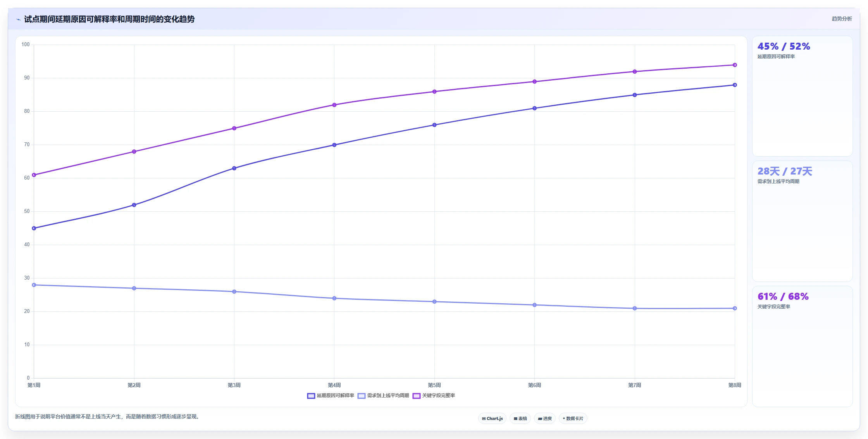
Task: Click the 61% / 68% stat value
Action: 783,297
